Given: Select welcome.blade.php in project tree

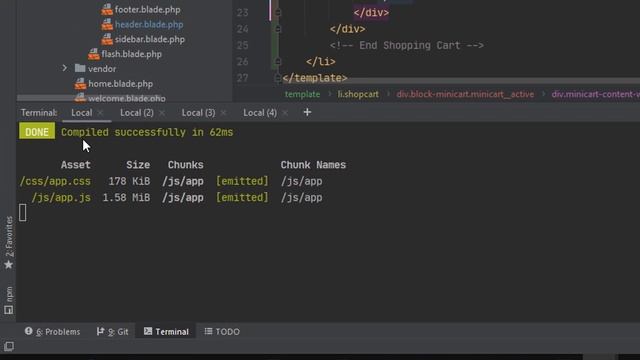Looking at the screenshot, I should pyautogui.click(x=127, y=98).
